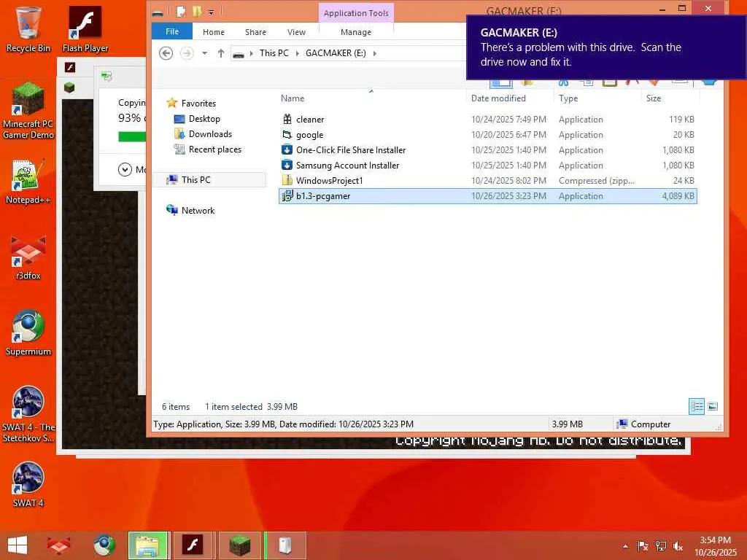Select the b1.3-pcgamer application file
Viewport: 747px width, 560px height.
pos(488,195)
